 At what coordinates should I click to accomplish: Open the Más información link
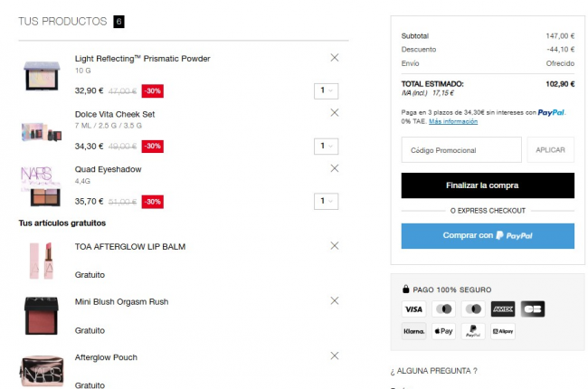(453, 121)
